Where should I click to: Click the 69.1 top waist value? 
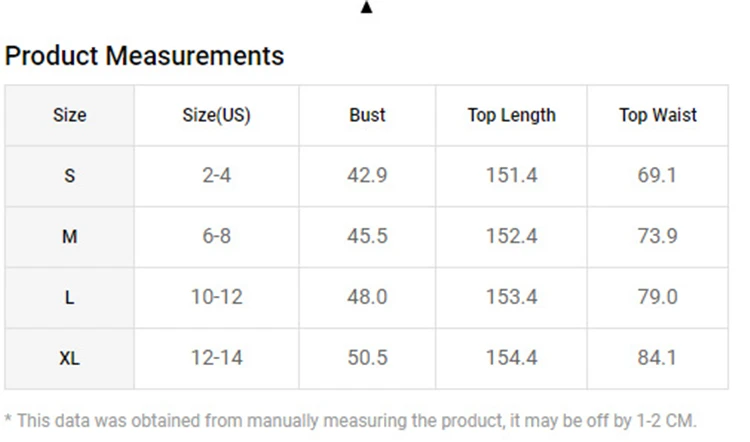point(658,176)
